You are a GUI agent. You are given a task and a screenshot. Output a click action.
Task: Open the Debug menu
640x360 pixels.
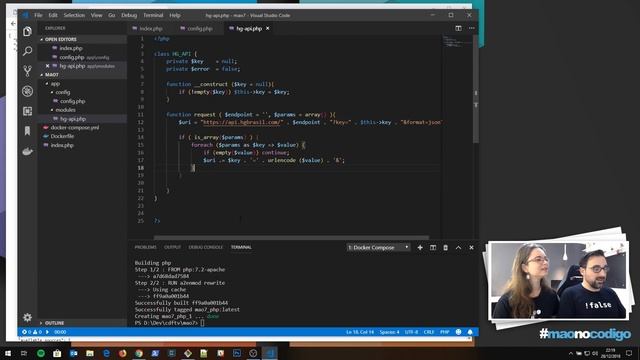(129, 15)
